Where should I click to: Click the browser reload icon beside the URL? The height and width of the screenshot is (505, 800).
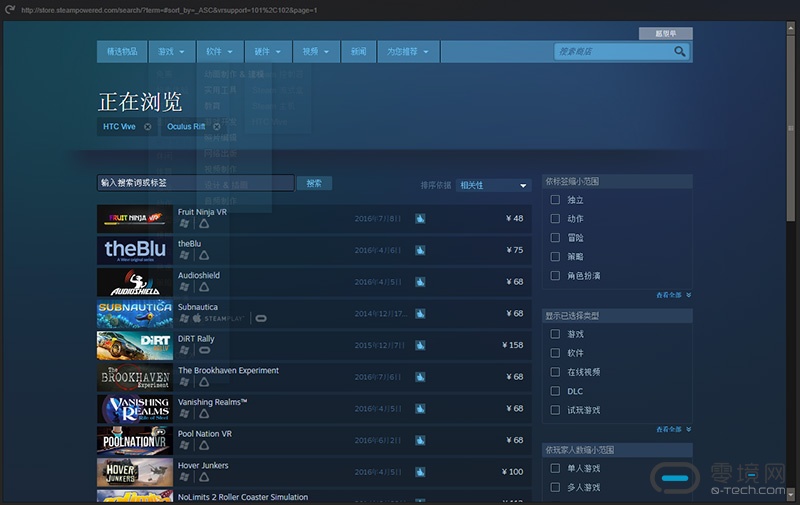coord(9,10)
